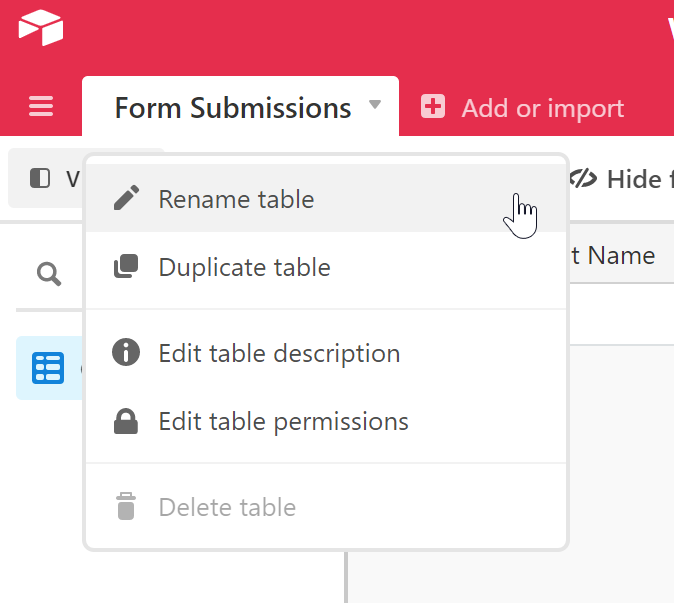The width and height of the screenshot is (674, 603).
Task: Click the duplicate icon in the menu
Action: [x=126, y=267]
